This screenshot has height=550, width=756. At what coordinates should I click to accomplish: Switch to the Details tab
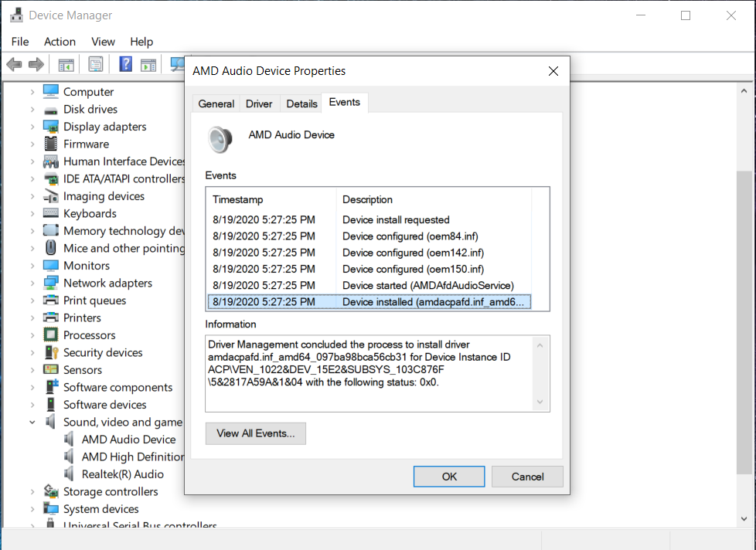point(301,104)
